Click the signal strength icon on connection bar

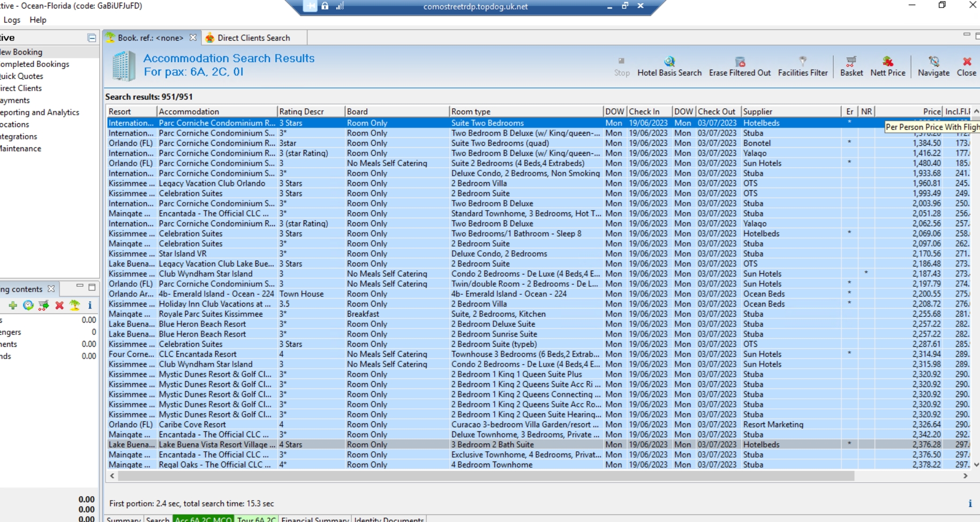point(340,6)
